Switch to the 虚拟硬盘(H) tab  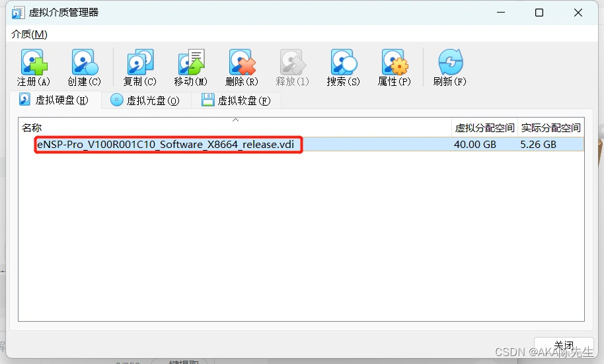(x=54, y=100)
